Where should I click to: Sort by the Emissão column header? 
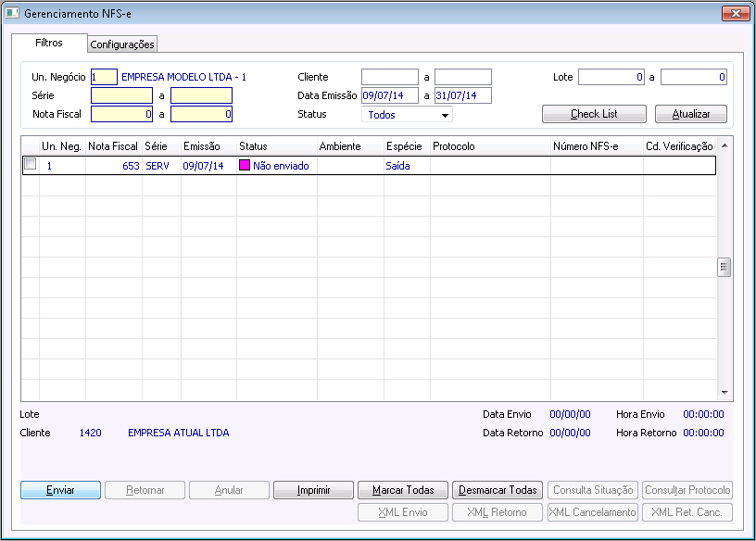(x=202, y=146)
